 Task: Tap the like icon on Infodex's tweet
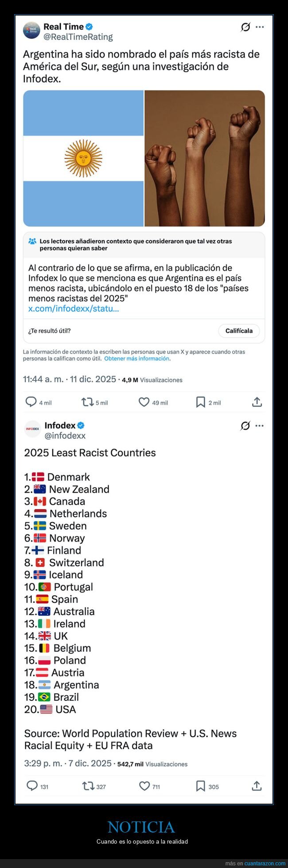[x=144, y=786]
